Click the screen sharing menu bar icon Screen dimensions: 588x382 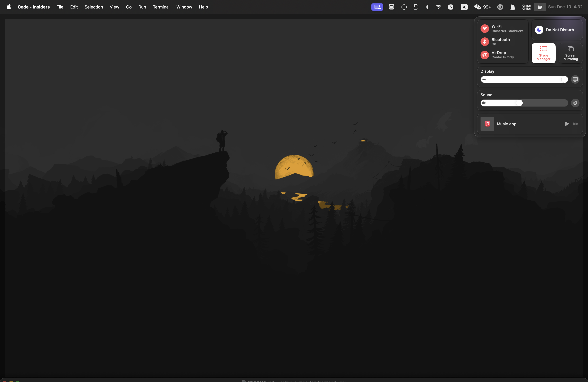tap(377, 7)
